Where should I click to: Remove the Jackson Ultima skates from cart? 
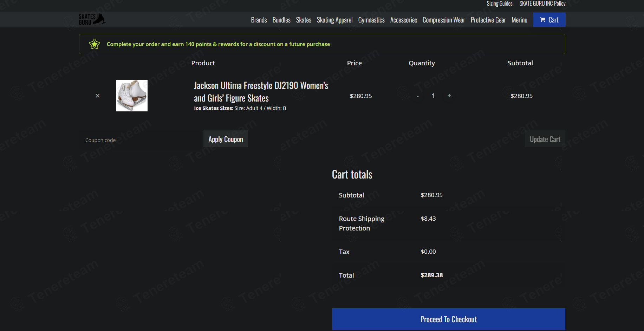tap(98, 96)
